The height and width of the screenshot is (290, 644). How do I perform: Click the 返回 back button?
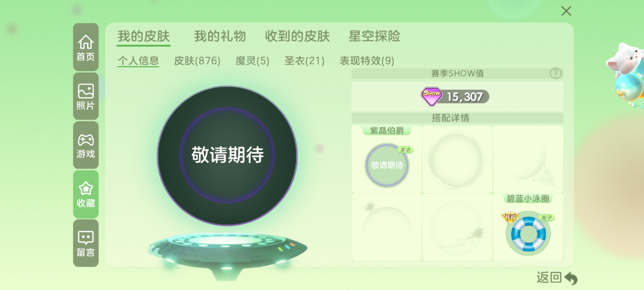pos(557,277)
